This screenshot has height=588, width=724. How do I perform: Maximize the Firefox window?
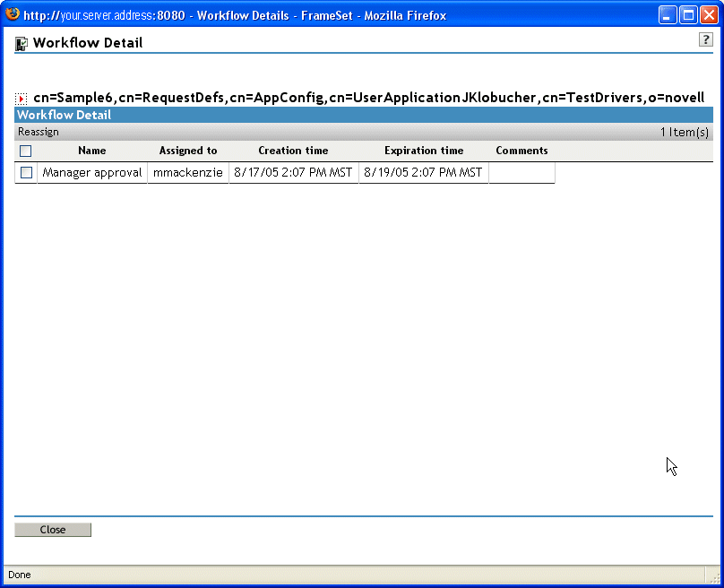tap(688, 15)
